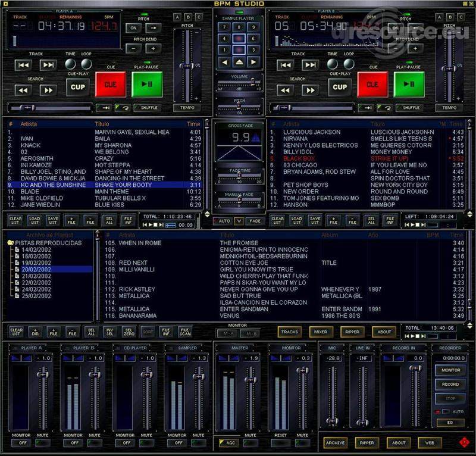Rewind search on Player A
476x456 pixels.
pyautogui.click(x=23, y=90)
